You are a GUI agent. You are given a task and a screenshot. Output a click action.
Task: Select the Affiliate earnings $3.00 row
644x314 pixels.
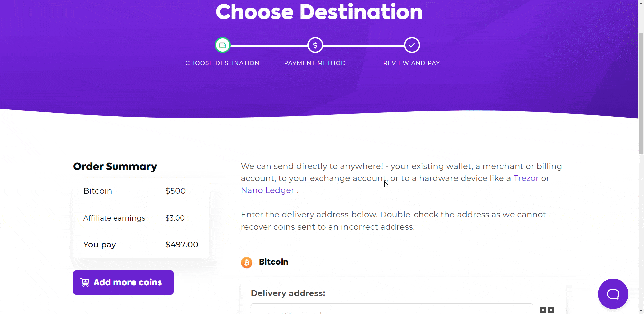(141, 218)
